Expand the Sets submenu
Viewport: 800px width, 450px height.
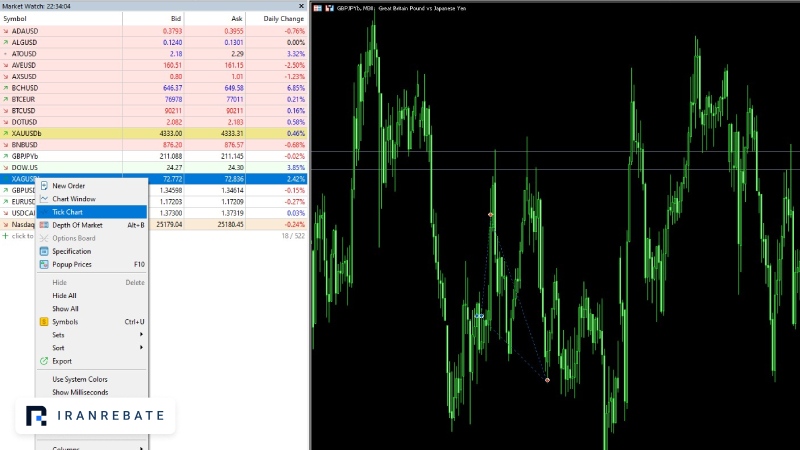[92, 335]
